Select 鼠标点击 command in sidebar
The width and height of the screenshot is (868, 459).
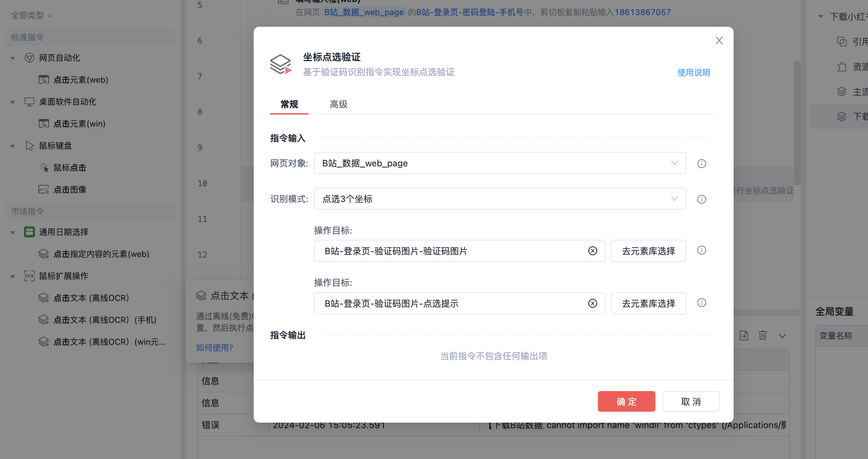pos(70,168)
